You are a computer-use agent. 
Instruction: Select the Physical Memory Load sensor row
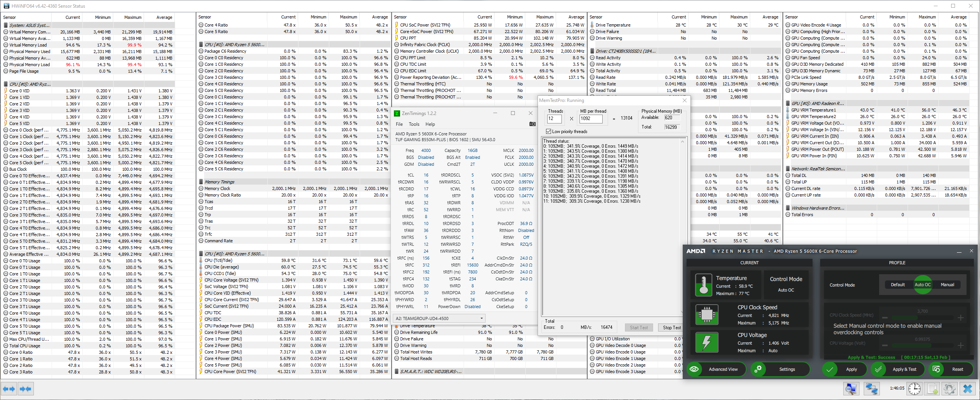pyautogui.click(x=89, y=65)
